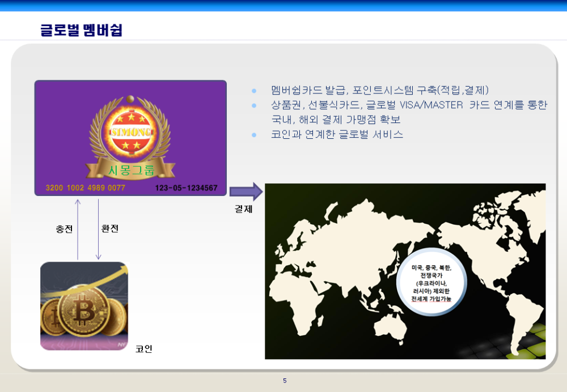
Task: Select the bullet line starting with 상품권, 선불식카드
Action: 408,105
